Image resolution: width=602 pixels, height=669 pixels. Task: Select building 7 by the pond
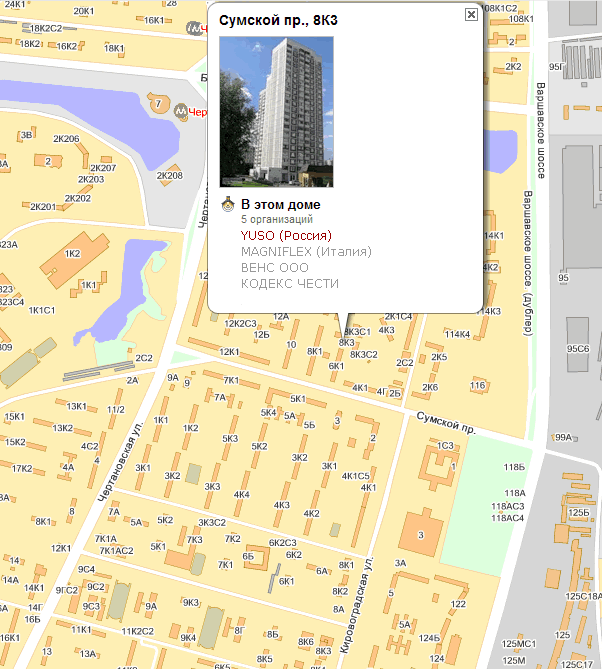point(158,103)
